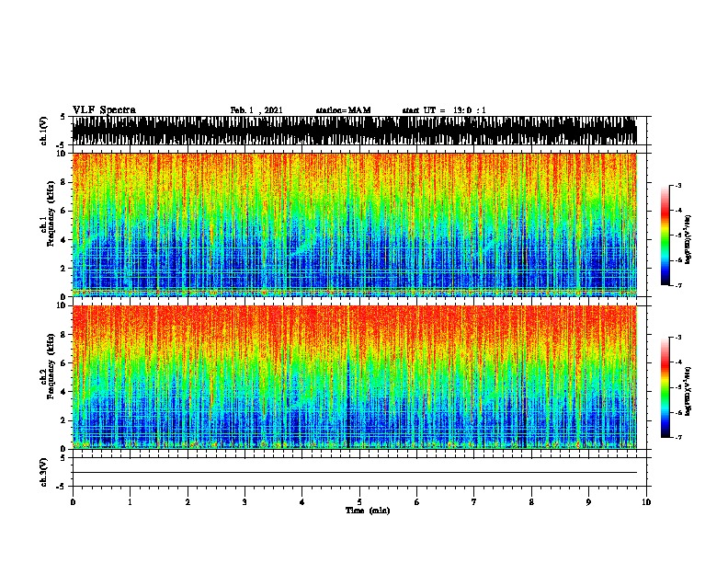Screen dimensions: 728x563
Task: Click the "ch.1(V)" axis label
Action: click(43, 131)
